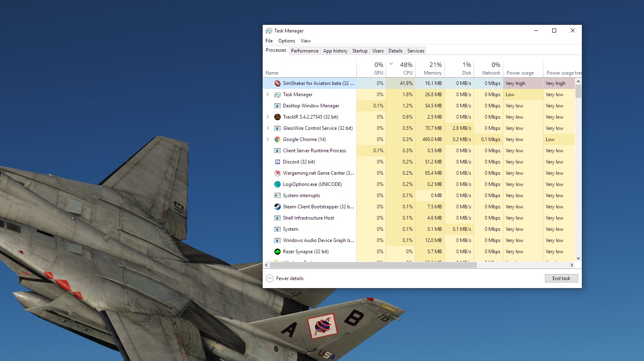Viewport: 644px width, 361px height.
Task: Collapse view with Fewer details arrow
Action: point(269,278)
